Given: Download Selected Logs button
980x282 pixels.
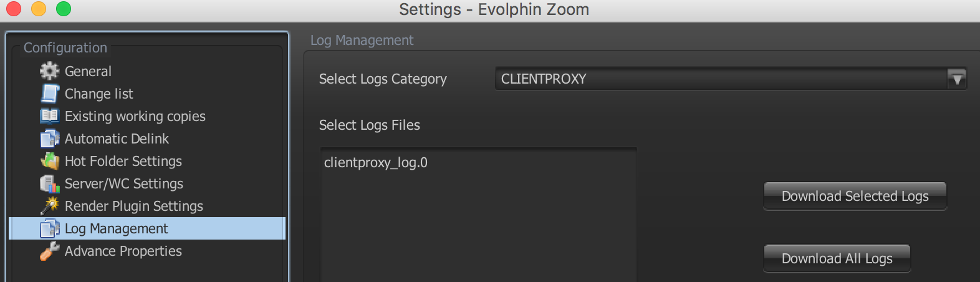Looking at the screenshot, I should (x=855, y=196).
